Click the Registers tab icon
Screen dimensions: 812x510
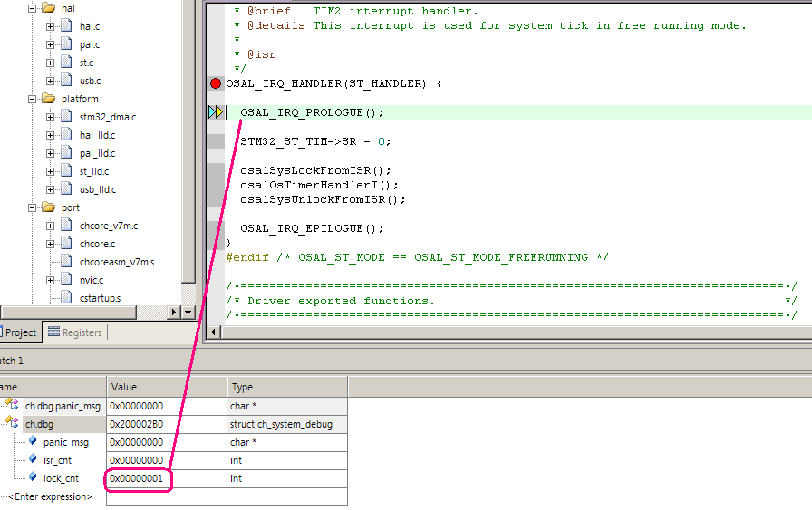(53, 332)
